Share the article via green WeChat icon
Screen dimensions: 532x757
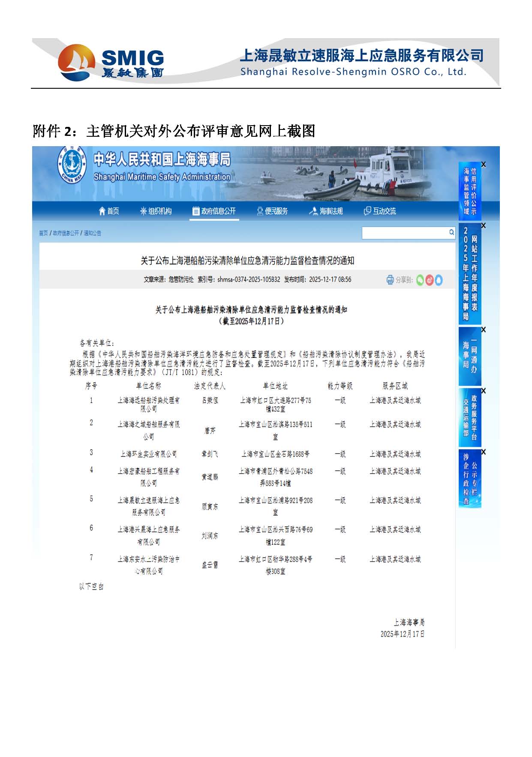(x=420, y=280)
